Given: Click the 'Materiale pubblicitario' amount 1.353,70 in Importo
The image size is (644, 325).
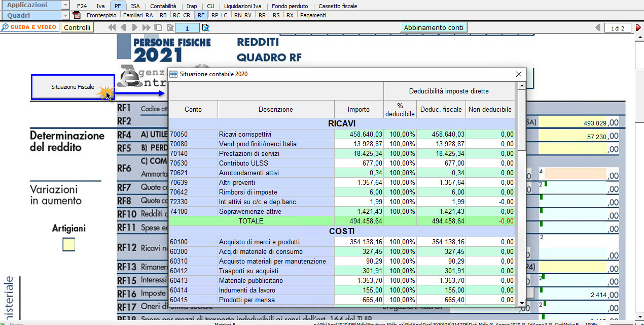Looking at the screenshot, I should [359, 280].
